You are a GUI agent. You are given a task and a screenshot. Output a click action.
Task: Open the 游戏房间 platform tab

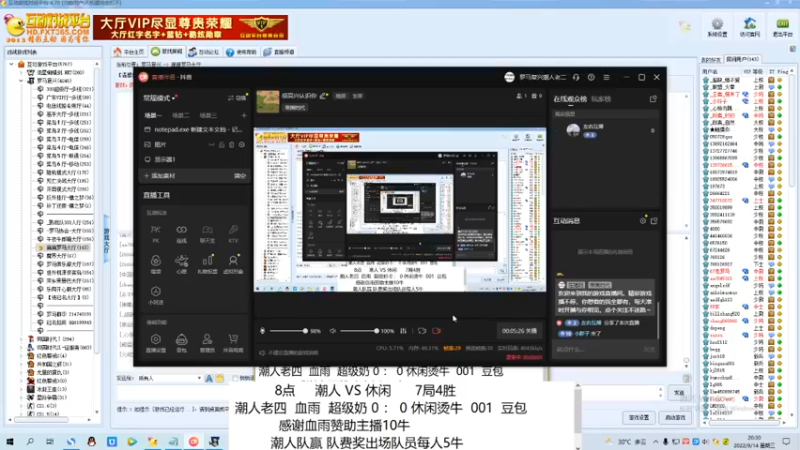click(167, 52)
